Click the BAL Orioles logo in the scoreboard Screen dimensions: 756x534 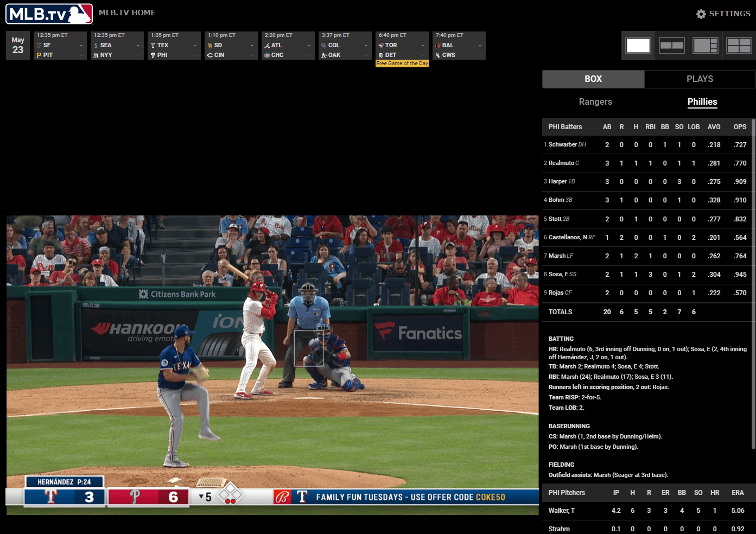(438, 46)
